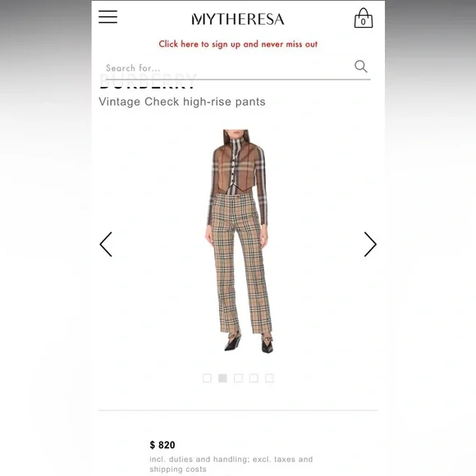
Task: Select the third image indicator square
Action: [238, 378]
